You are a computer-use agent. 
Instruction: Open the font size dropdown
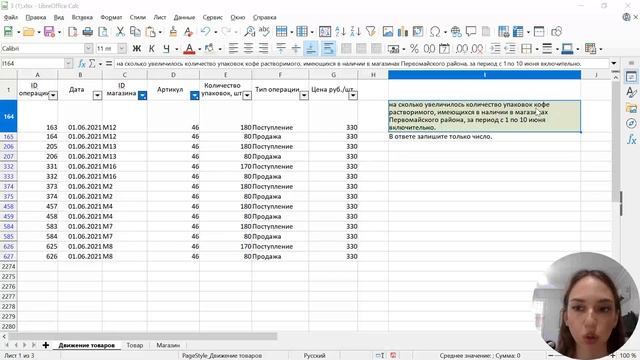point(122,49)
